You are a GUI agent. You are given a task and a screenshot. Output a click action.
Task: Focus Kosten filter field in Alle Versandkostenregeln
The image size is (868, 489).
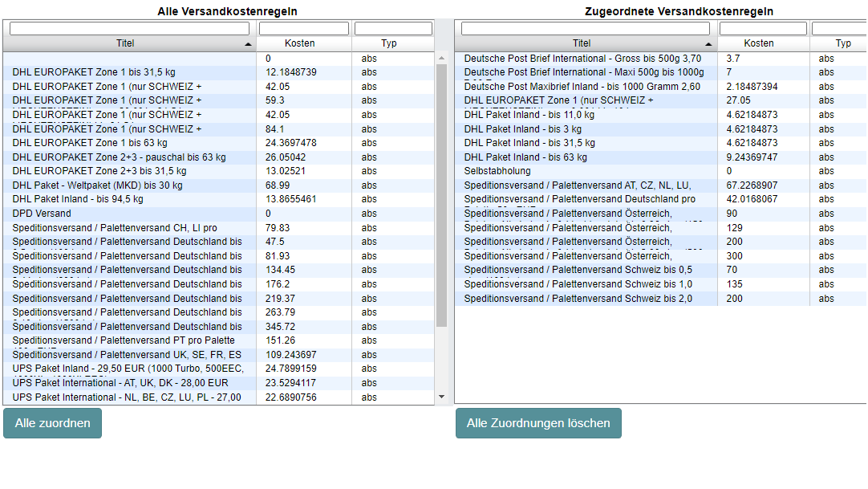click(x=304, y=28)
